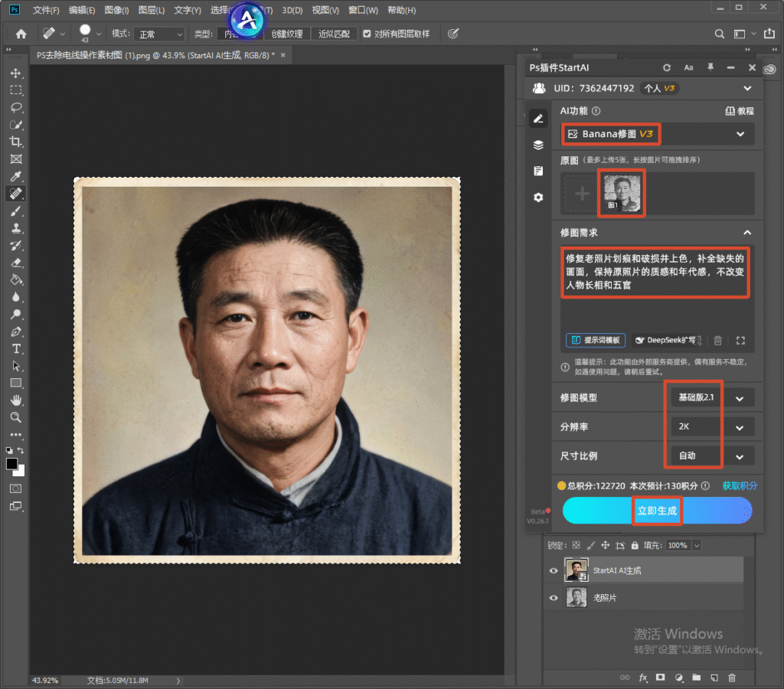Select the Paint Bucket tool

(x=16, y=280)
